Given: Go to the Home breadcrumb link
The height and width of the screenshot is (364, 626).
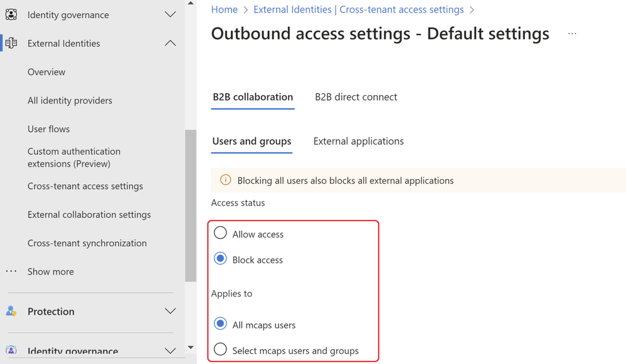Looking at the screenshot, I should 225,9.
